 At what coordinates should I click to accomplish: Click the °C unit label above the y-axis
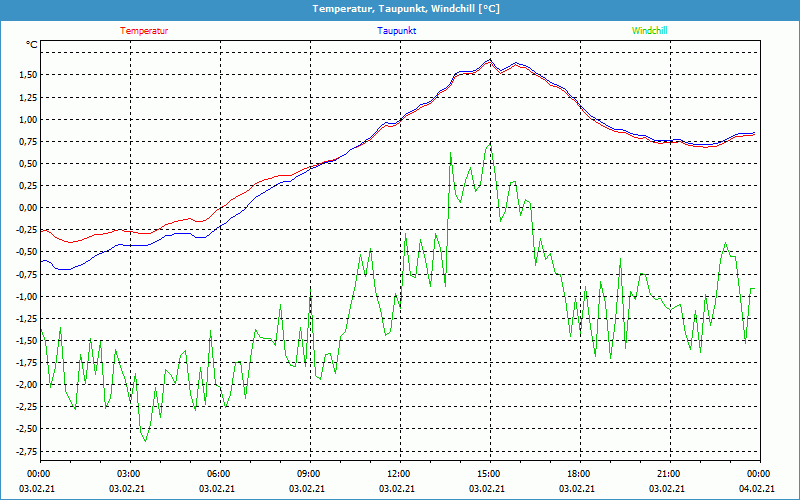(x=31, y=45)
